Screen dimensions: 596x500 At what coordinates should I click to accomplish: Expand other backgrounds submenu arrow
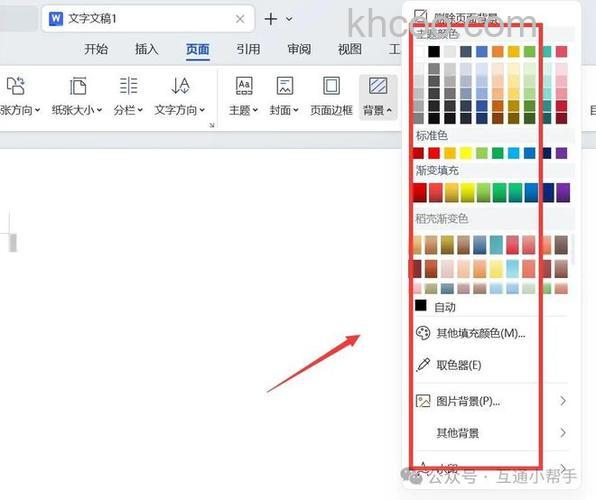point(563,433)
